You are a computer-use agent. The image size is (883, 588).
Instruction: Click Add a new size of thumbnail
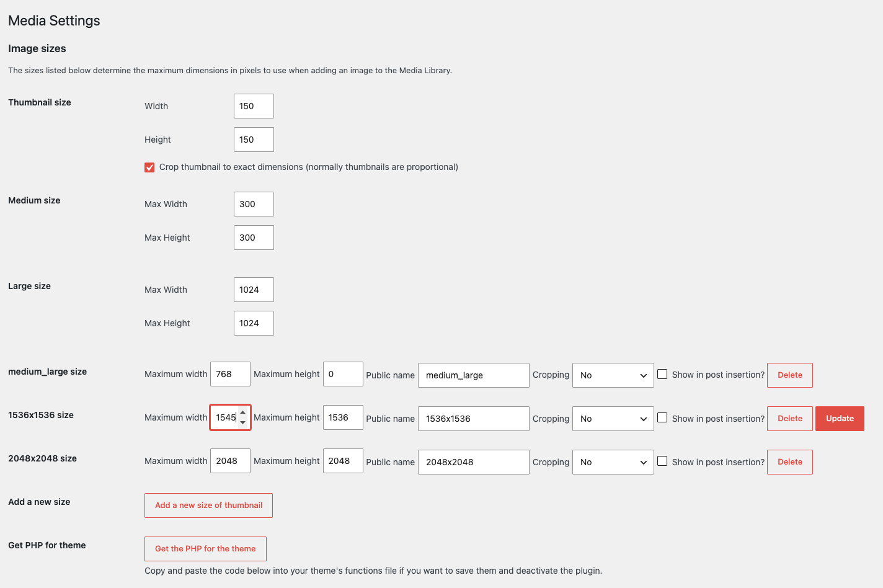click(x=208, y=506)
